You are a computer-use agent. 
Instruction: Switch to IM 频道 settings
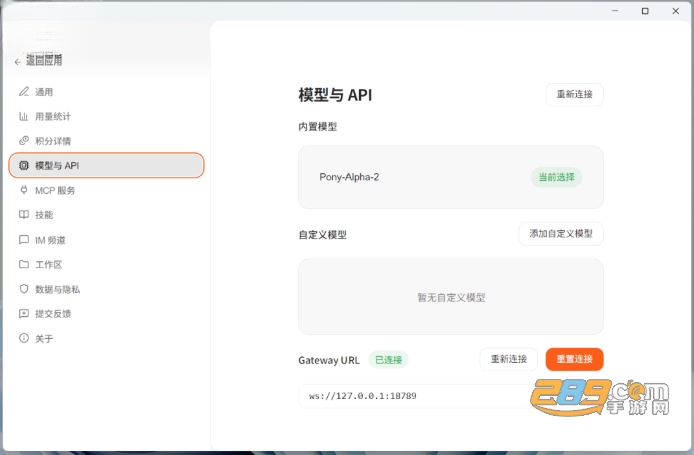click(x=106, y=240)
